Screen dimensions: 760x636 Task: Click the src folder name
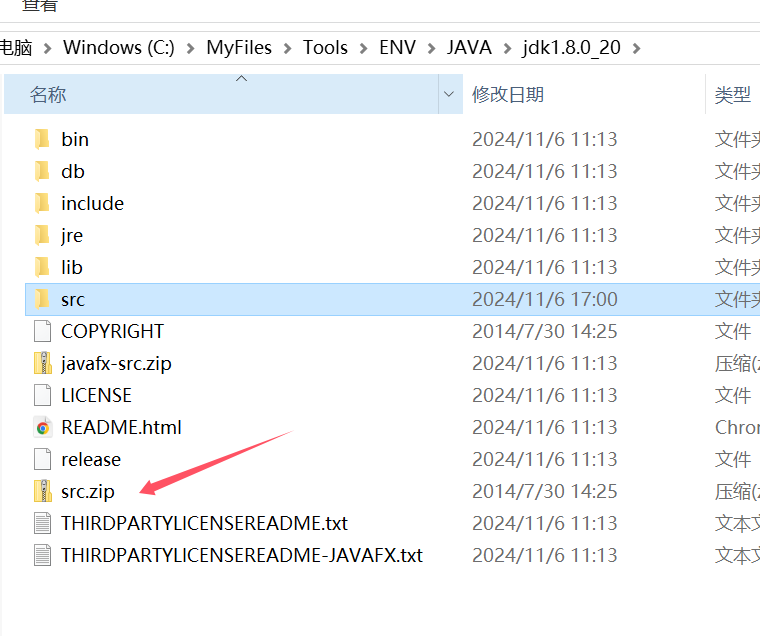coord(73,300)
